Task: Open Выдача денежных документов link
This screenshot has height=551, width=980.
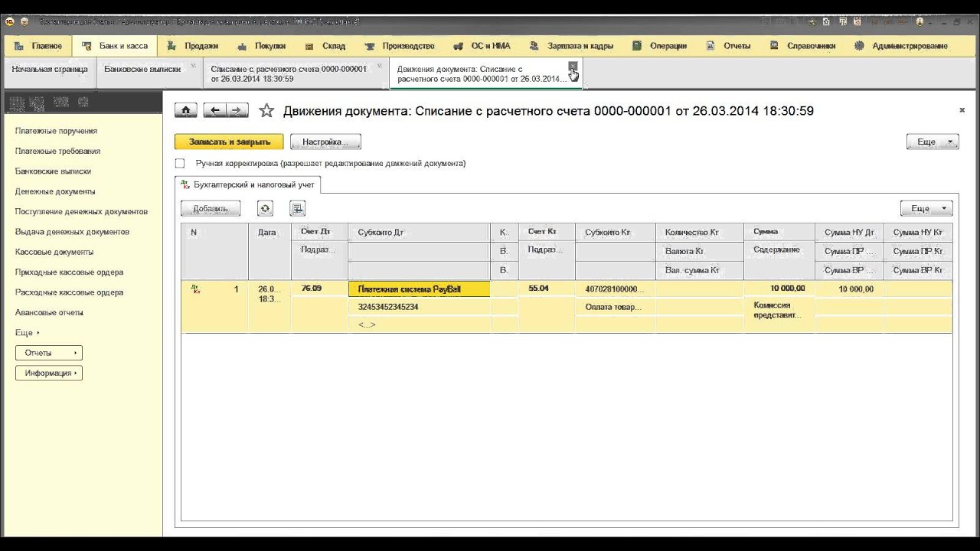Action: [x=72, y=232]
